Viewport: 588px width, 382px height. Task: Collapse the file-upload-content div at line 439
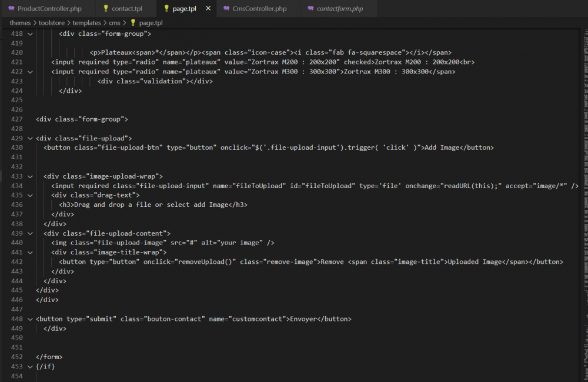tap(30, 233)
